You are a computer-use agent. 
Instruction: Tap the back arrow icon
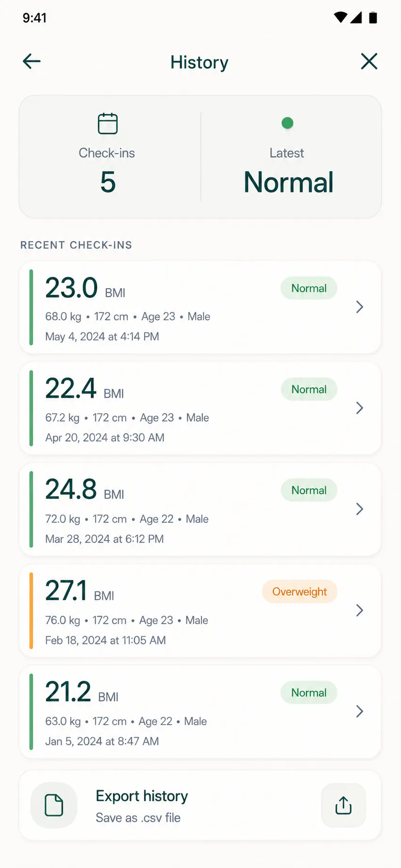point(32,61)
